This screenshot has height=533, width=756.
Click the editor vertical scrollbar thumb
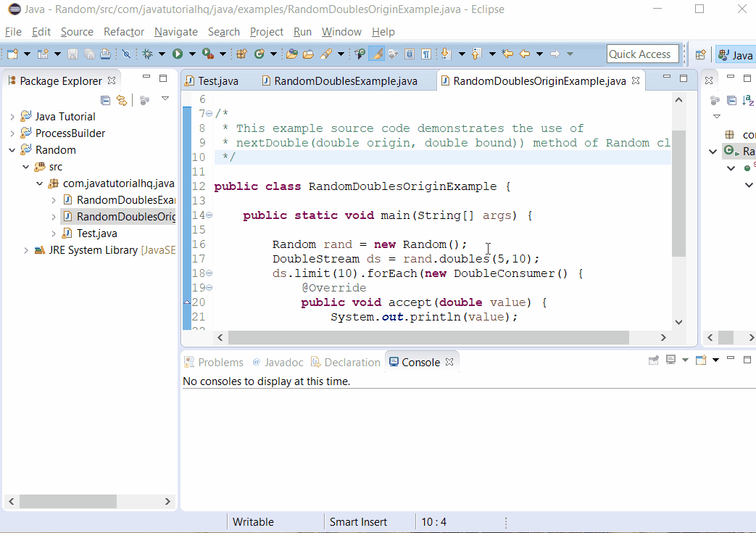(x=679, y=193)
